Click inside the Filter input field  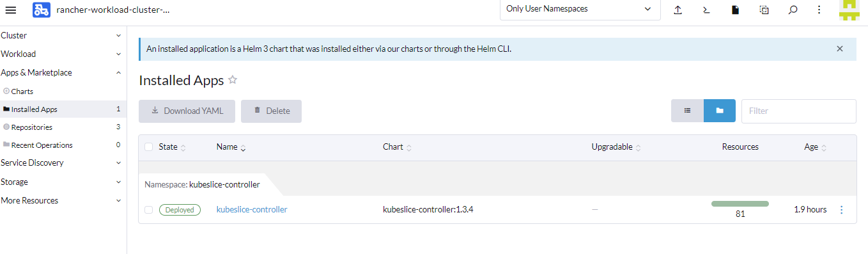798,111
